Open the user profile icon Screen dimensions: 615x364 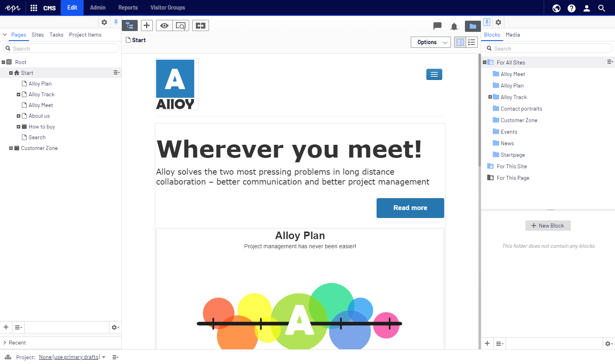tap(587, 8)
